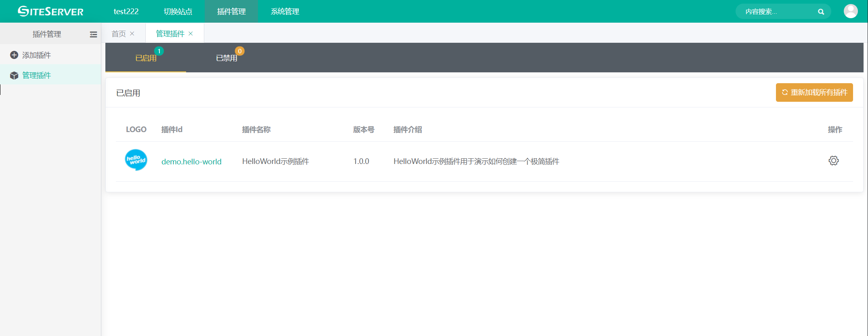Screen dimensions: 868x336
Task: Open the 切换站点 menu
Action: [178, 11]
